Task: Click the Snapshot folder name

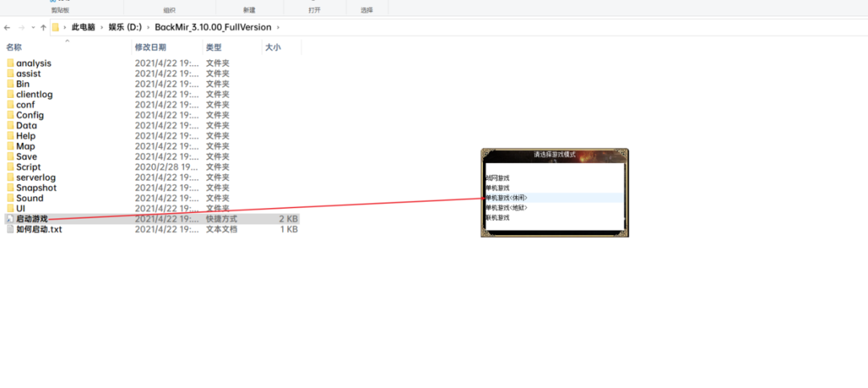Action: [x=36, y=188]
